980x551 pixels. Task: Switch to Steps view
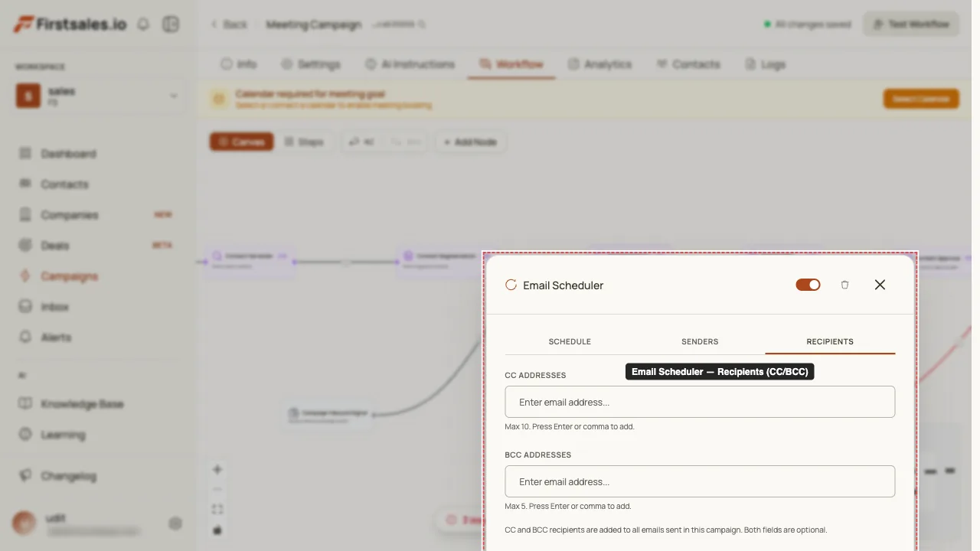coord(304,142)
